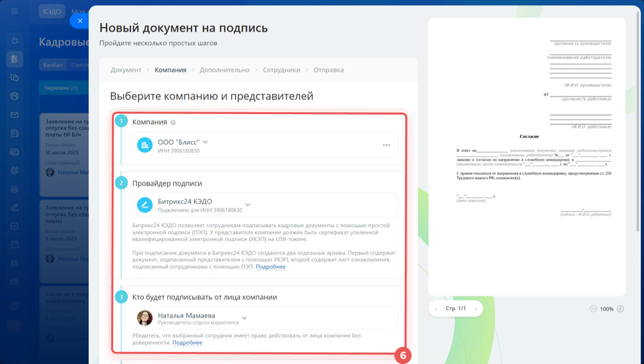This screenshot has width=644, height=364.
Task: Jump to the Сотрудники step
Action: coord(281,70)
